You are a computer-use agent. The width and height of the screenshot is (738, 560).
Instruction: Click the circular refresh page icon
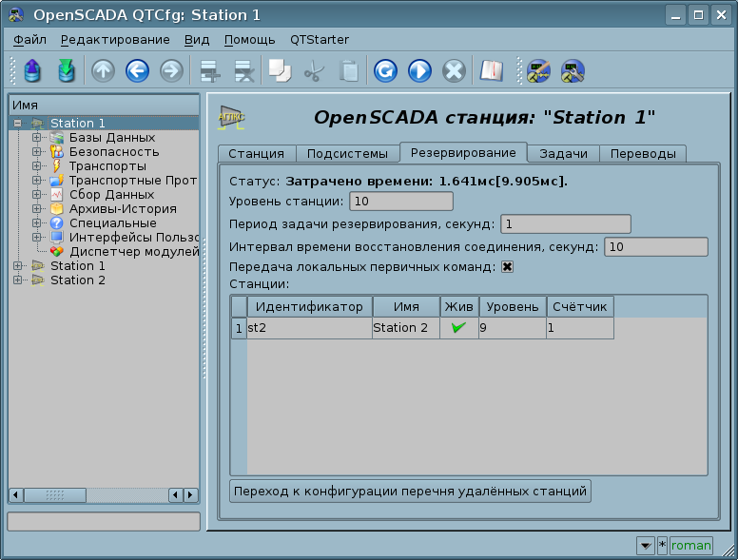pos(385,71)
